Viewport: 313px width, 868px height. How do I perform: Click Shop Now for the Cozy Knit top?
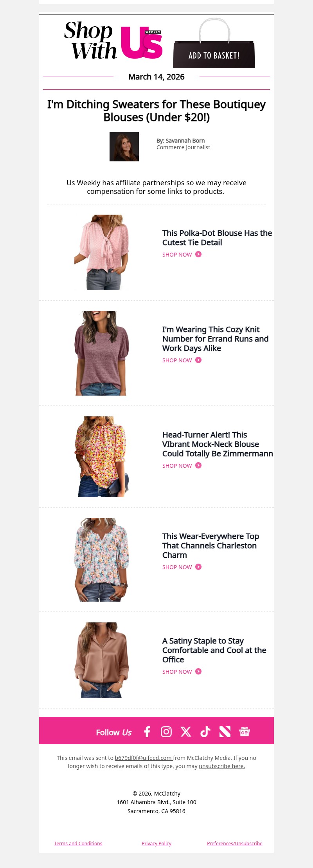click(177, 360)
